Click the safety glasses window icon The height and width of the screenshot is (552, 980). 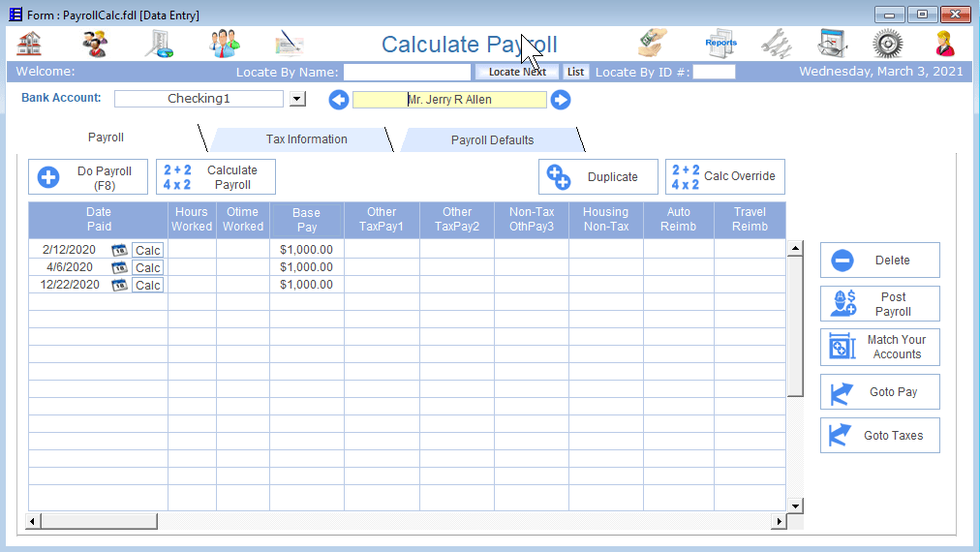pyautogui.click(x=833, y=44)
